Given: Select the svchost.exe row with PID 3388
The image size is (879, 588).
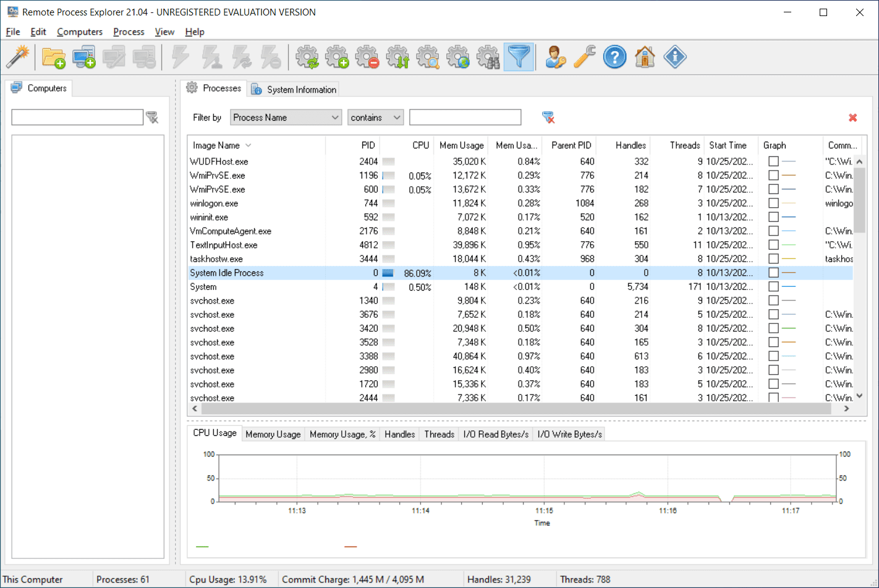Looking at the screenshot, I should click(x=520, y=356).
